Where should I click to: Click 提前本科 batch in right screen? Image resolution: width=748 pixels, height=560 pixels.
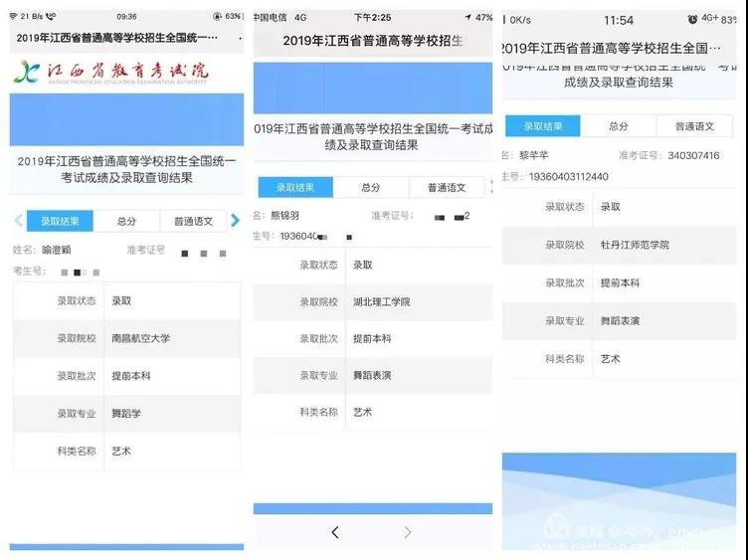[620, 282]
